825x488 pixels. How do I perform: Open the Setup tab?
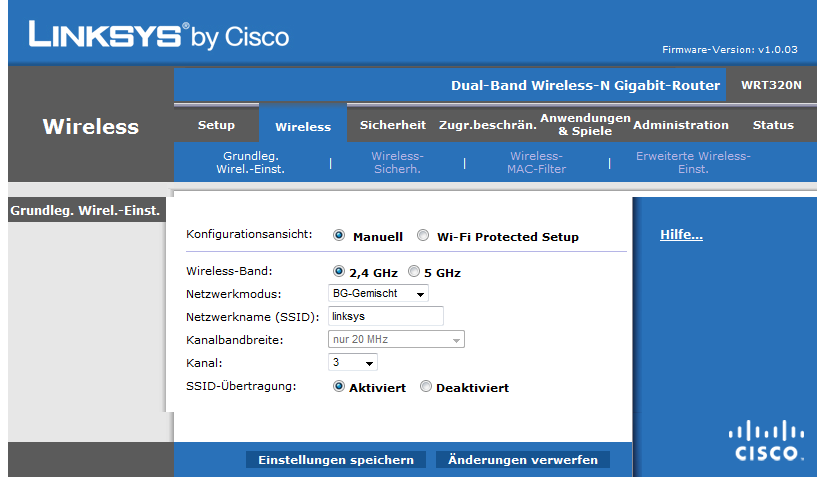tap(216, 125)
